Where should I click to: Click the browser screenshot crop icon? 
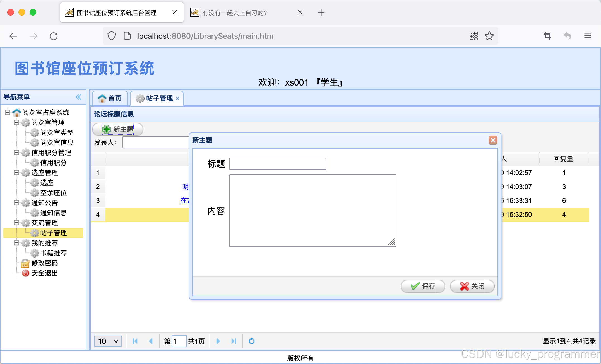[x=547, y=36]
